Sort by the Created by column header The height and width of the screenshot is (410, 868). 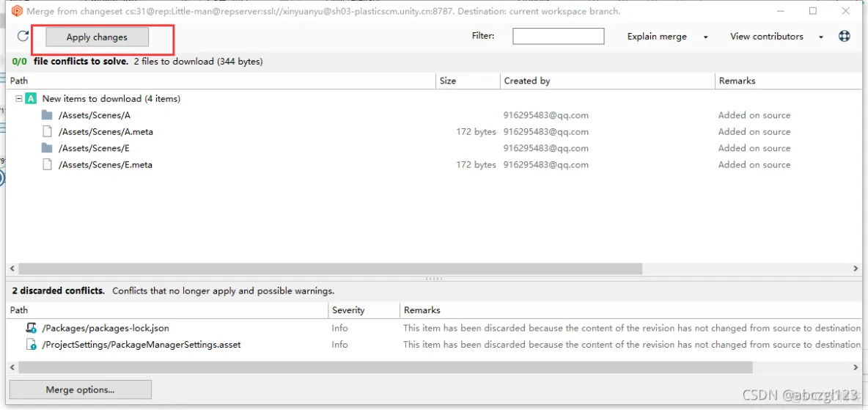(x=608, y=81)
